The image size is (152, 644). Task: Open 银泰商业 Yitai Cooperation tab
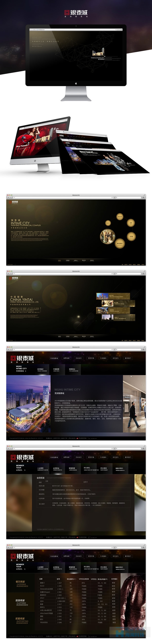73,370
